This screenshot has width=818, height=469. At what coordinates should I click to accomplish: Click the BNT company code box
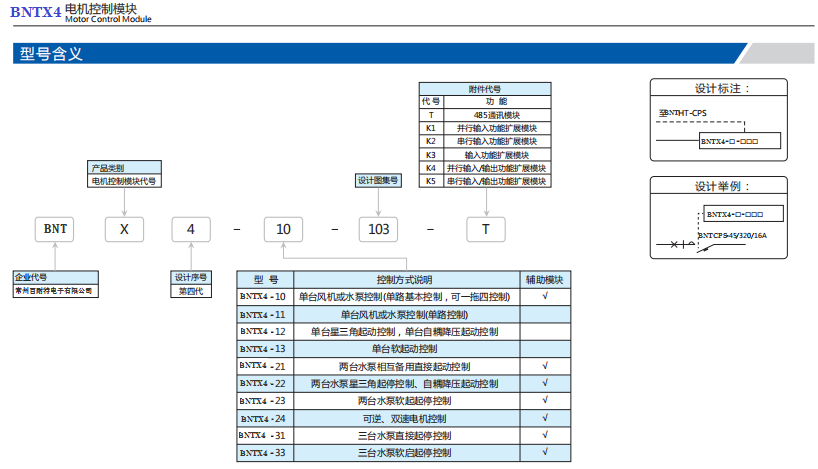point(55,229)
